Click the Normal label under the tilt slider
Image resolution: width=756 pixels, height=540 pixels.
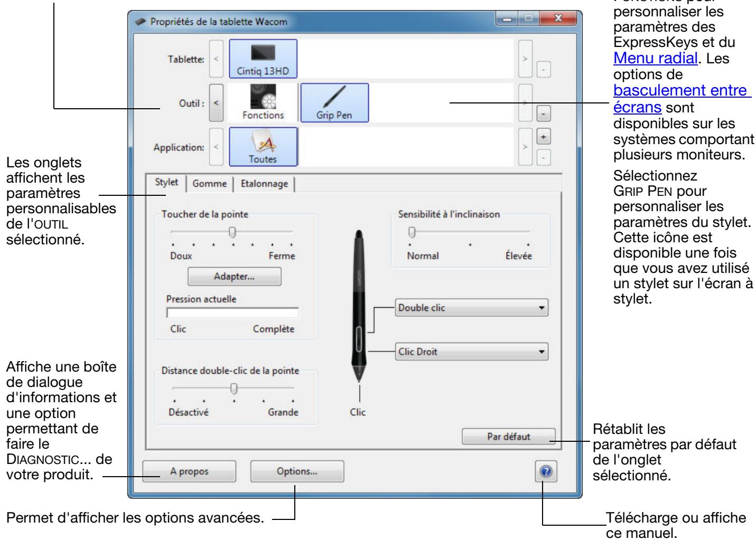tap(423, 256)
